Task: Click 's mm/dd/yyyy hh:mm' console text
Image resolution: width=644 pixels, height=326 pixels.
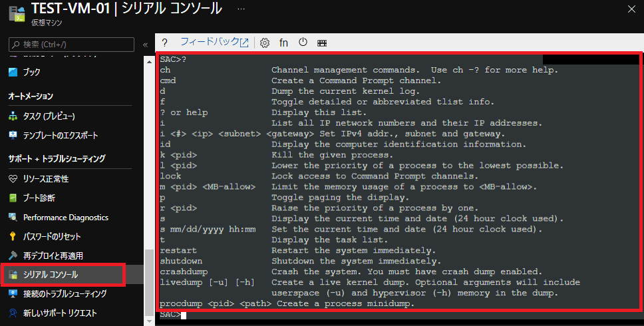Action: (x=208, y=230)
